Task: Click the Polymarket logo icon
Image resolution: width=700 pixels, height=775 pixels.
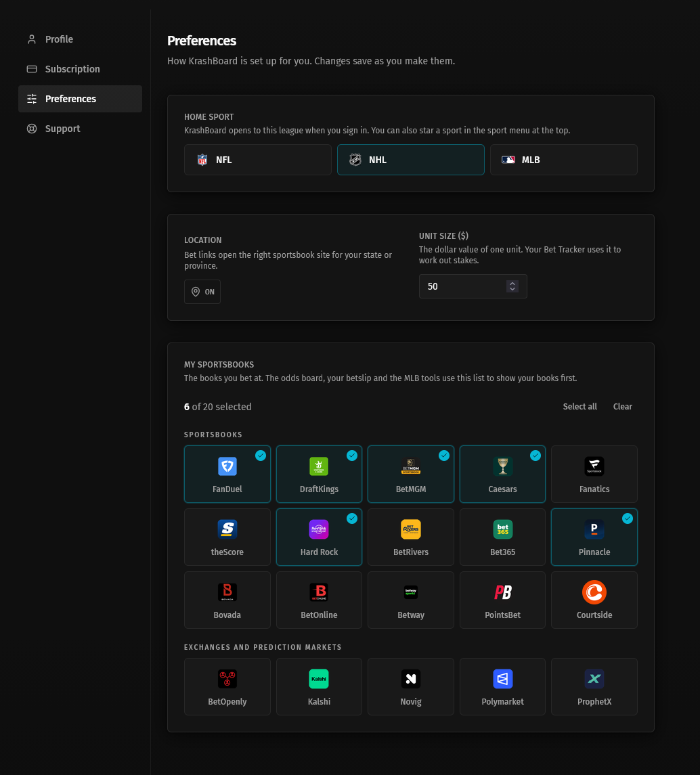Action: click(x=503, y=679)
